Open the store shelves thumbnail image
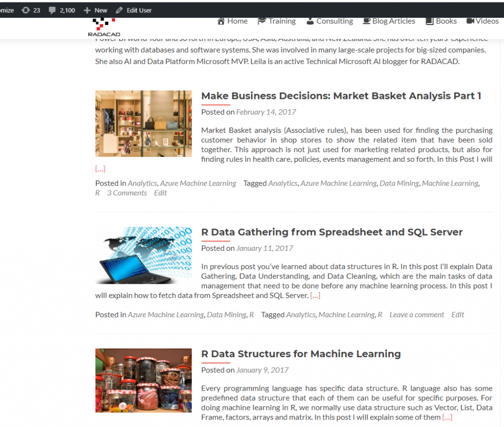 click(x=143, y=123)
